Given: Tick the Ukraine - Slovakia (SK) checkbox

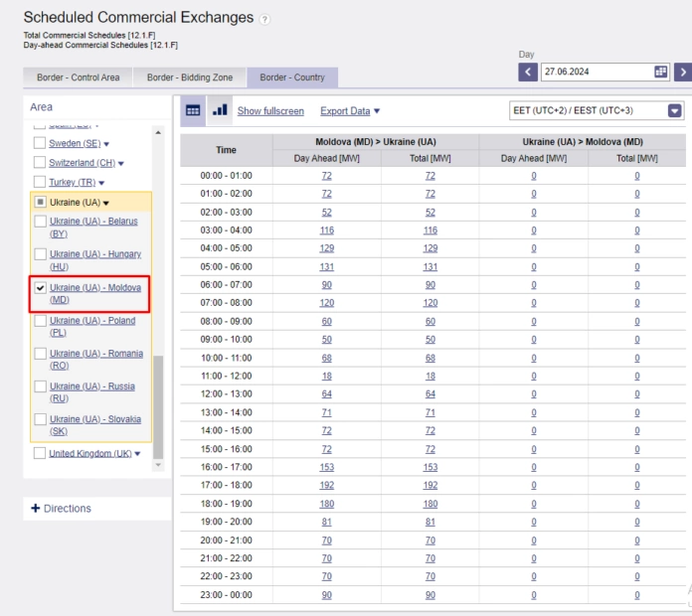Looking at the screenshot, I should pos(40,419).
